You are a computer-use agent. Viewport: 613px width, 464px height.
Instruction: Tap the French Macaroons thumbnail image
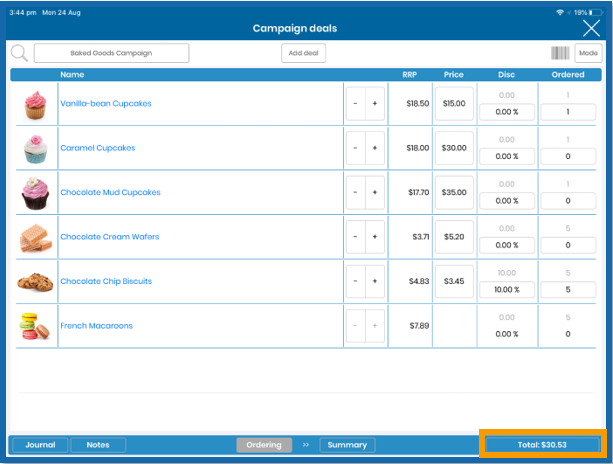pyautogui.click(x=34, y=326)
